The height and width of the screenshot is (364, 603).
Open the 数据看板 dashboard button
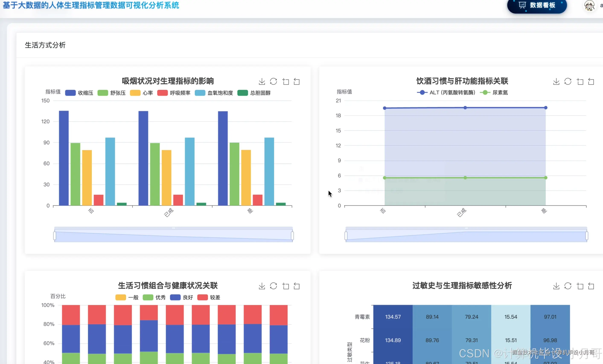click(537, 5)
